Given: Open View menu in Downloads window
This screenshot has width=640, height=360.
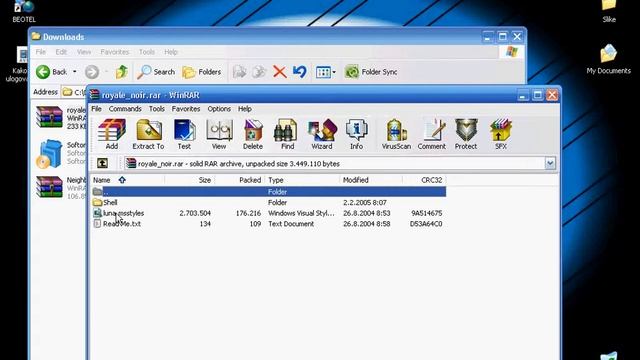Looking at the screenshot, I should click(x=84, y=52).
